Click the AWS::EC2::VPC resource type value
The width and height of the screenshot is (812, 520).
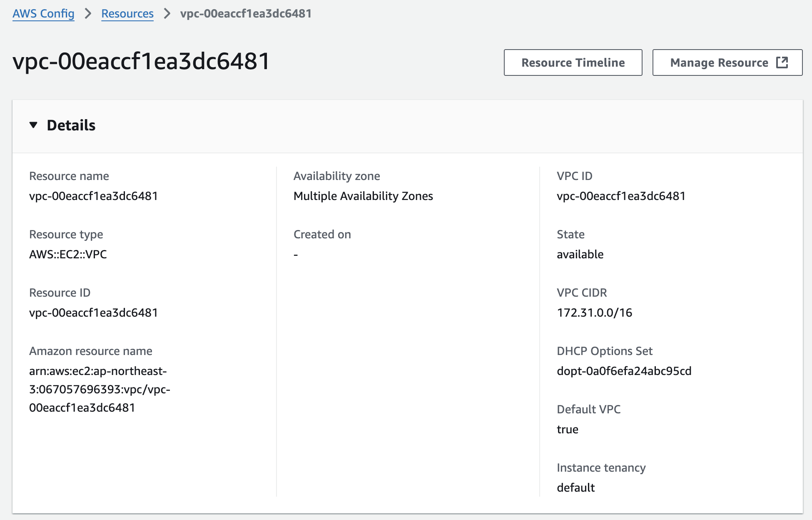click(68, 254)
